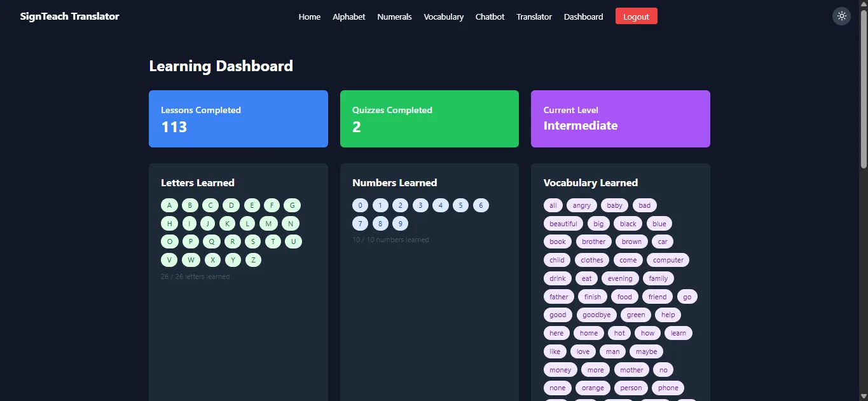
Task: Open the Numerals section
Action: coord(394,17)
